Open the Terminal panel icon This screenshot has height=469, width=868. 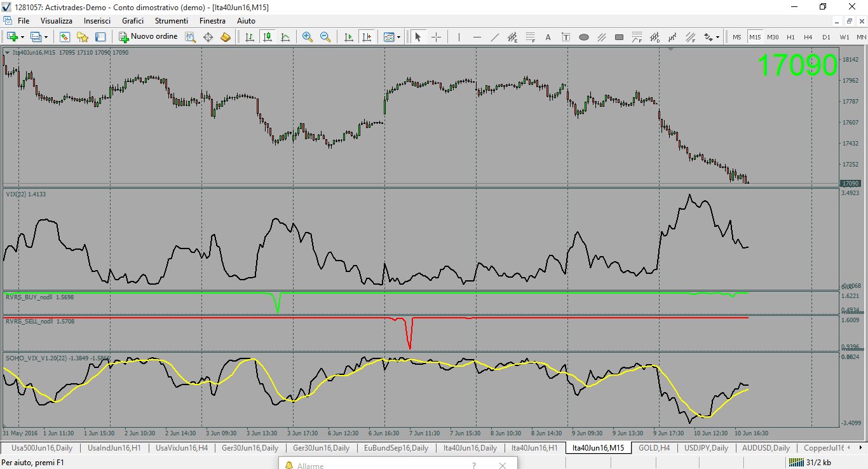pos(100,37)
